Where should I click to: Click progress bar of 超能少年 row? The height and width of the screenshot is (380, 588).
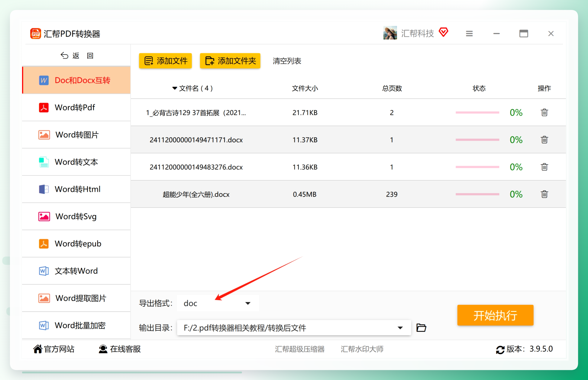point(477,194)
